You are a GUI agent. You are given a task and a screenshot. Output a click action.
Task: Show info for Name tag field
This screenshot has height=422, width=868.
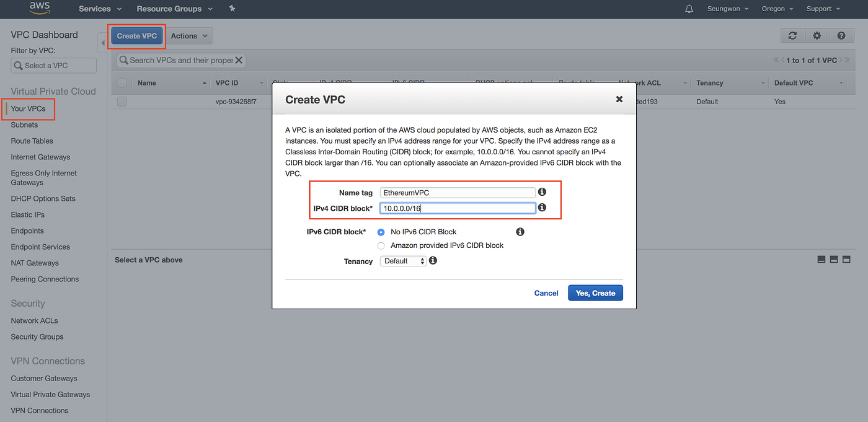[542, 192]
